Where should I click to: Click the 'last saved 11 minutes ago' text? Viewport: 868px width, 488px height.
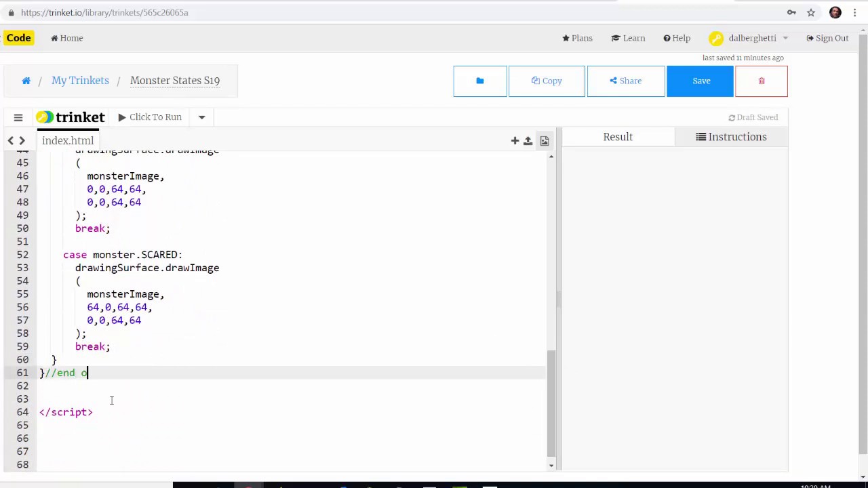click(743, 58)
